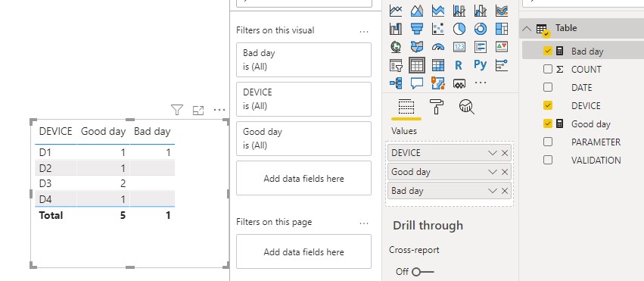The height and width of the screenshot is (281, 644).
Task: Select the Python (Py) visual
Action: (480, 65)
